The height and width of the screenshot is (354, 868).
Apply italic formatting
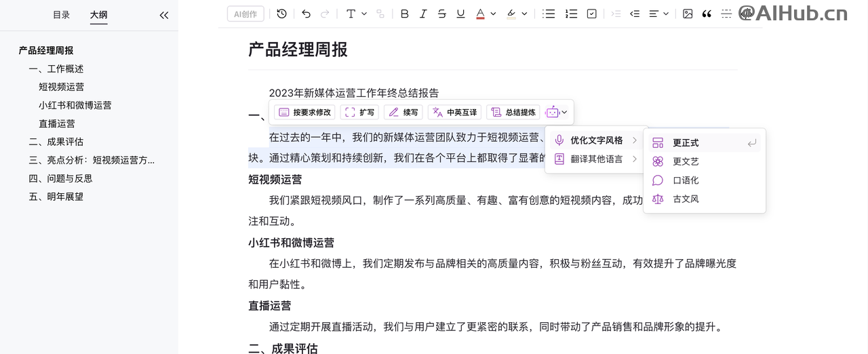click(423, 14)
